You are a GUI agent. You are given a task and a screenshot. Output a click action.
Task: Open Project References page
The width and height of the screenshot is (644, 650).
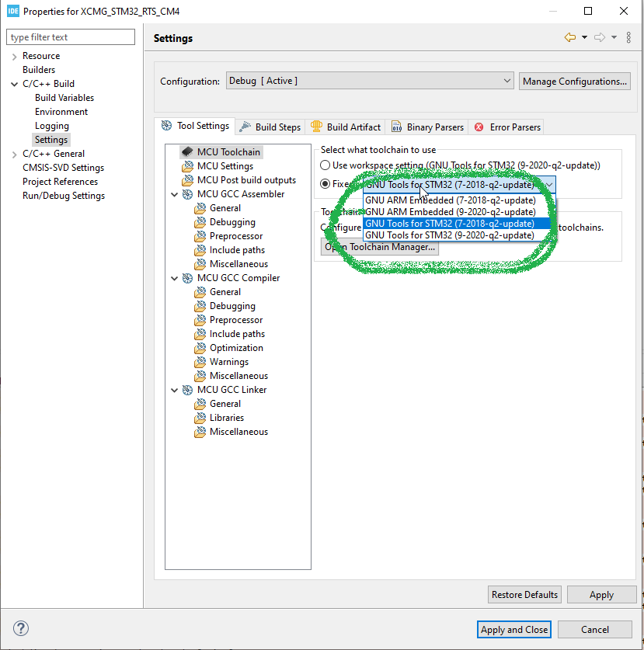tap(60, 182)
